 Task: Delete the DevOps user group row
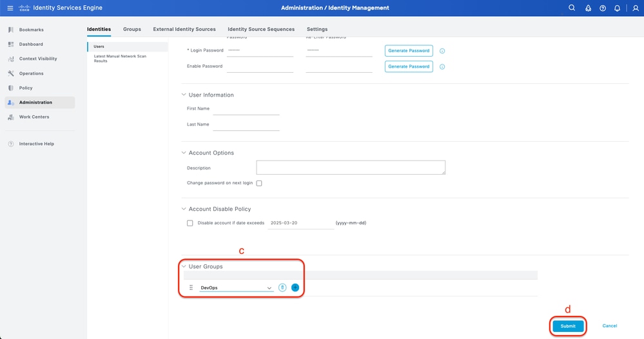click(x=282, y=287)
